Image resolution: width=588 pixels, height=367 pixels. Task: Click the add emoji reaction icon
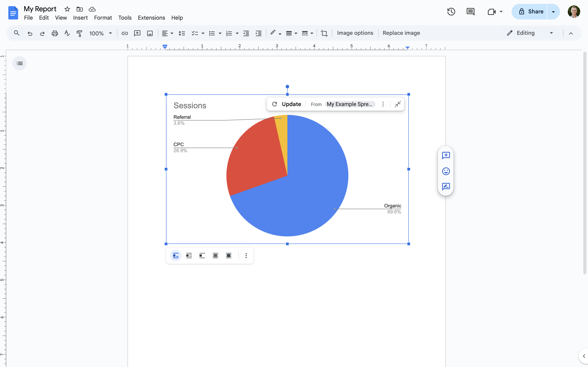pos(446,171)
